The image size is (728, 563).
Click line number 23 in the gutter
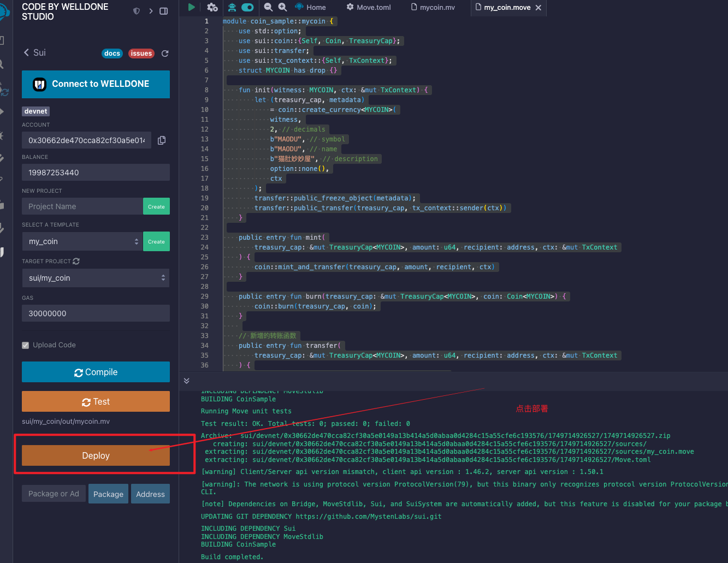(x=204, y=238)
